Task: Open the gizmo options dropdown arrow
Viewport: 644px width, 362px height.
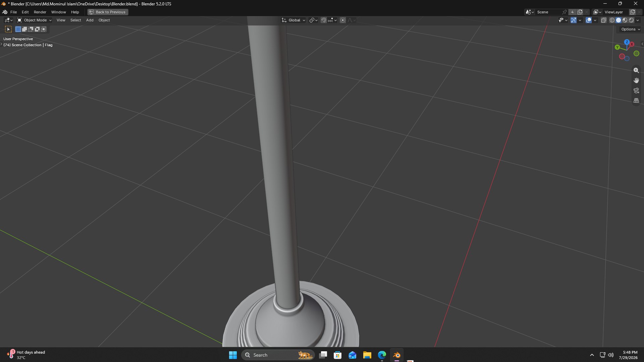Action: tap(580, 20)
